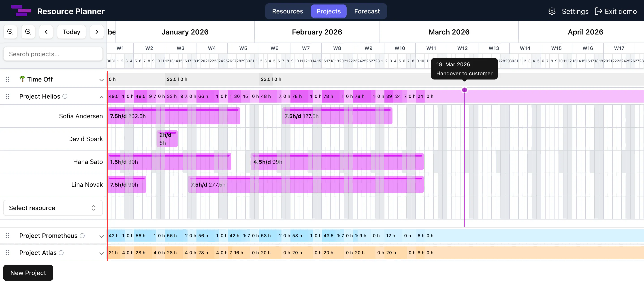
Task: Click the palm tree Time Off icon
Action: [22, 79]
